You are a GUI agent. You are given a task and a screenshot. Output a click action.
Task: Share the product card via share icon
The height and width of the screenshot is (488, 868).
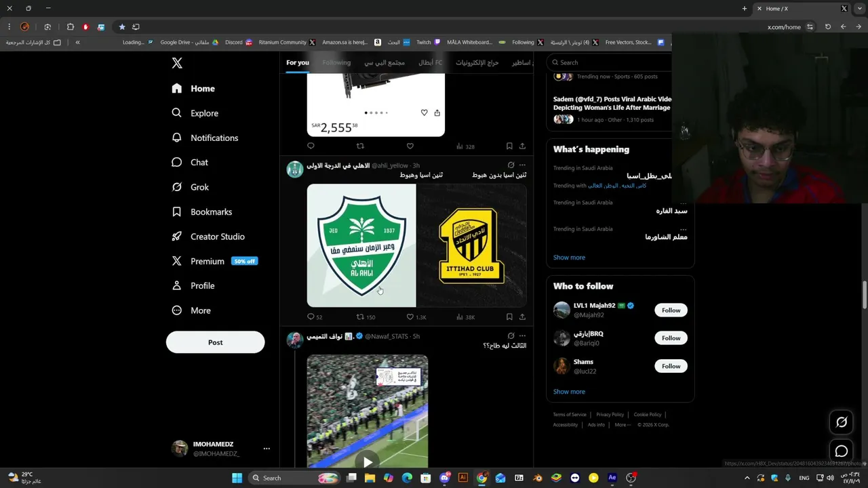(x=437, y=113)
